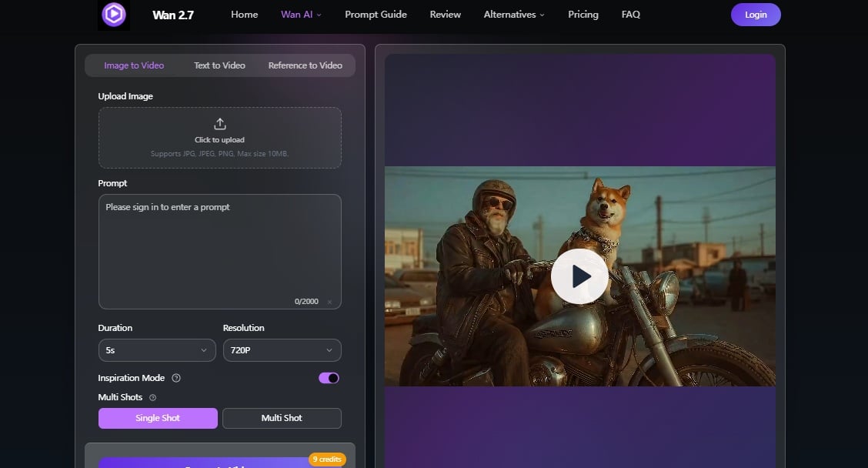Screen dimensions: 868x468
Task: Open the Reference to Video tab
Action: click(305, 65)
